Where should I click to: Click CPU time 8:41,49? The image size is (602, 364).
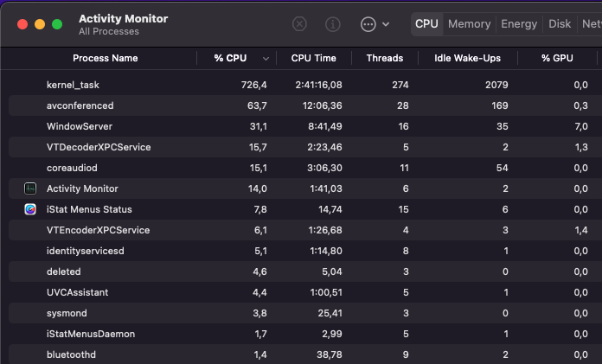click(325, 126)
